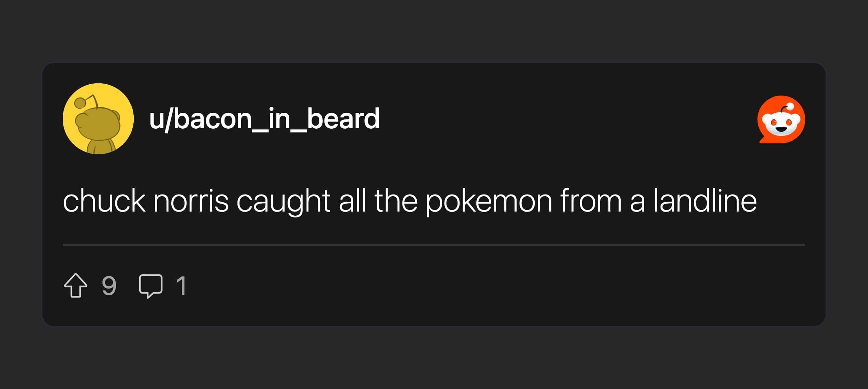868x389 pixels.
Task: Click the word "norris" in the post
Action: click(191, 201)
